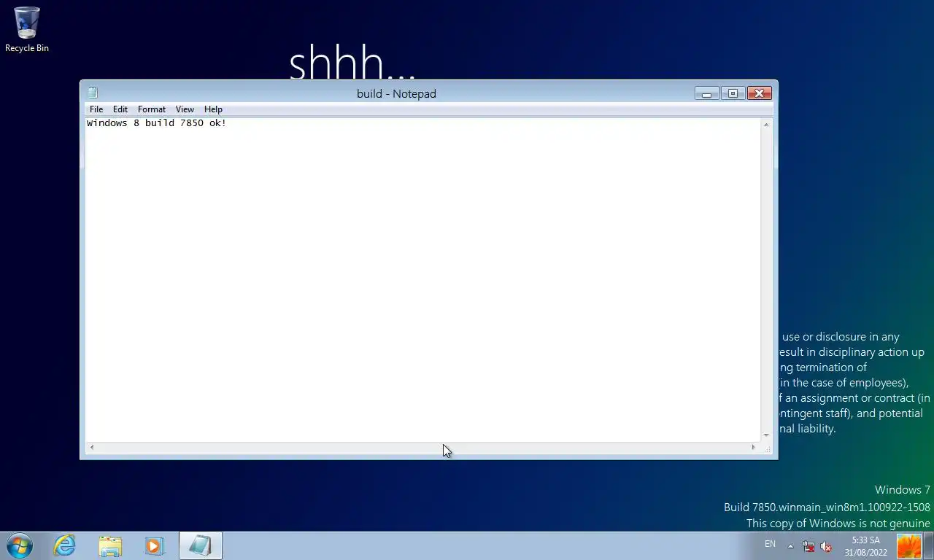Open the clock showing 5:33 SA

coord(865,546)
